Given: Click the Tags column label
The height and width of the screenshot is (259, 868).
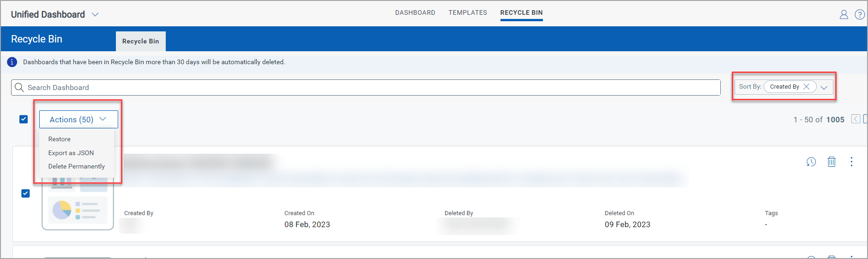Looking at the screenshot, I should (771, 213).
